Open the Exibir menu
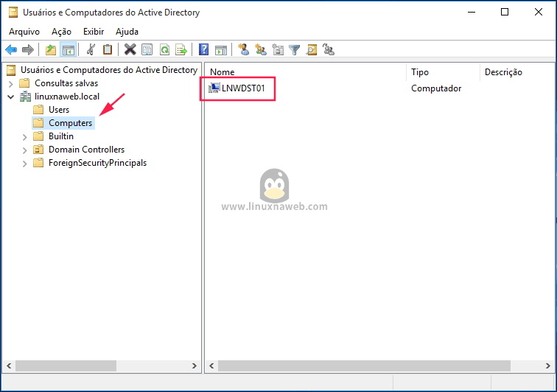557x392 pixels. coord(94,32)
